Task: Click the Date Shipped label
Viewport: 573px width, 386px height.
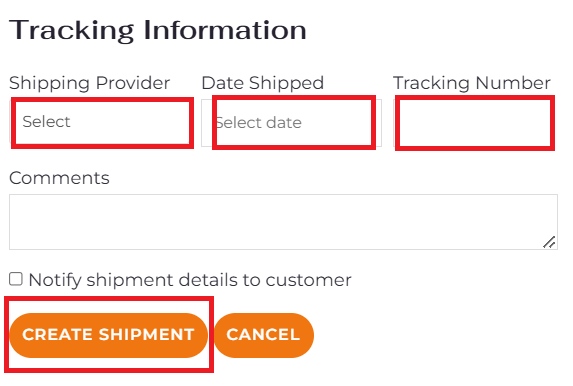Action: click(x=263, y=83)
